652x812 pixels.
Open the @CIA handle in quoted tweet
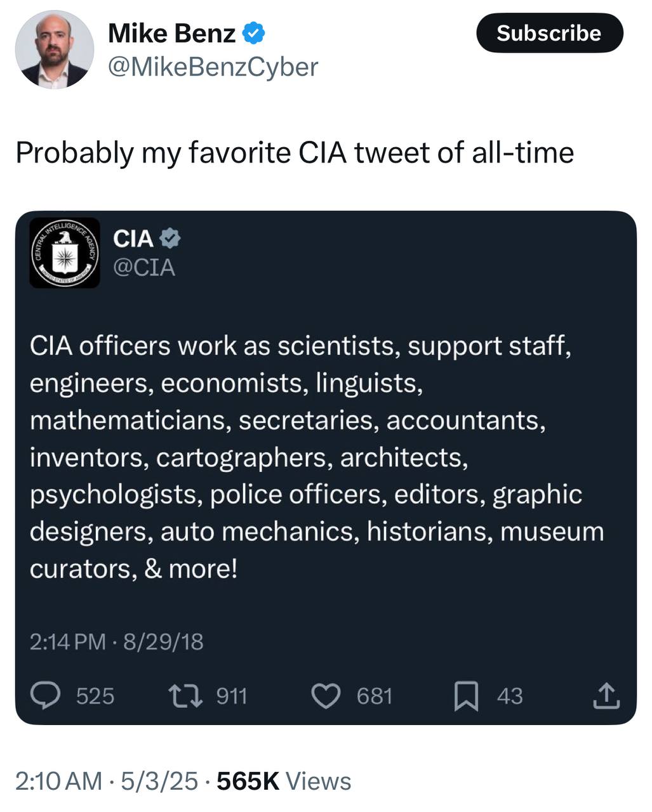[x=144, y=267]
